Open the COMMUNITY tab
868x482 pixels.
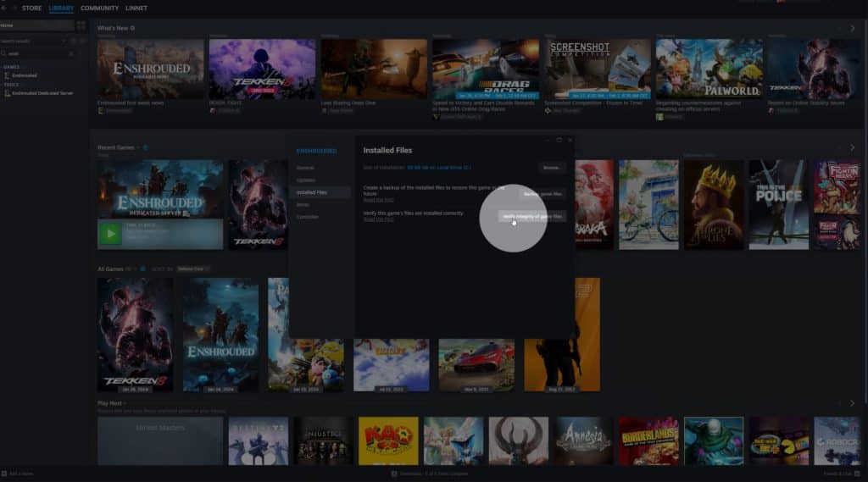(x=100, y=8)
